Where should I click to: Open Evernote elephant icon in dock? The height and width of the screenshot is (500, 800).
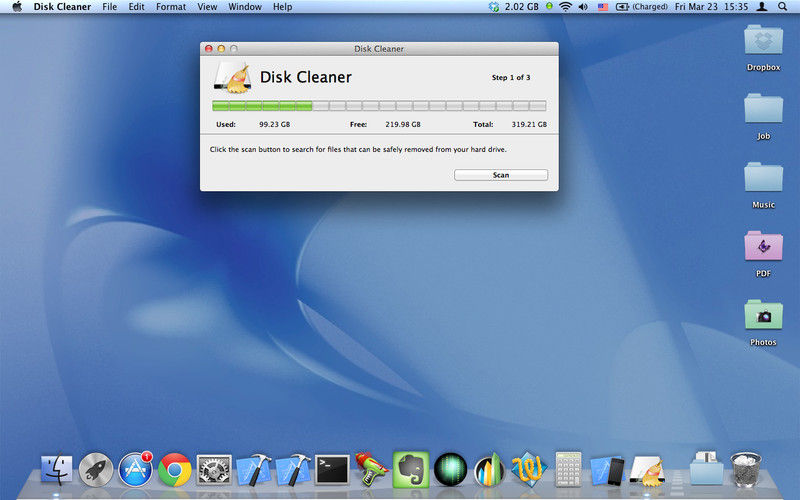click(411, 469)
